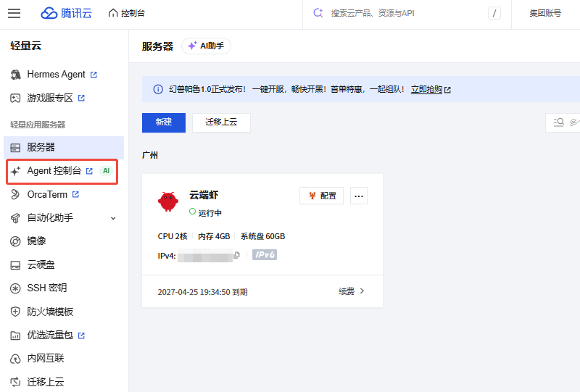Open the hamburger navigation menu
Image resolution: width=580 pixels, height=392 pixels.
(14, 13)
